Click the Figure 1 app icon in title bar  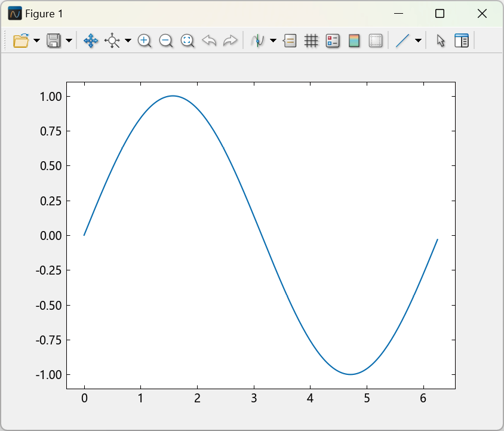[15, 14]
